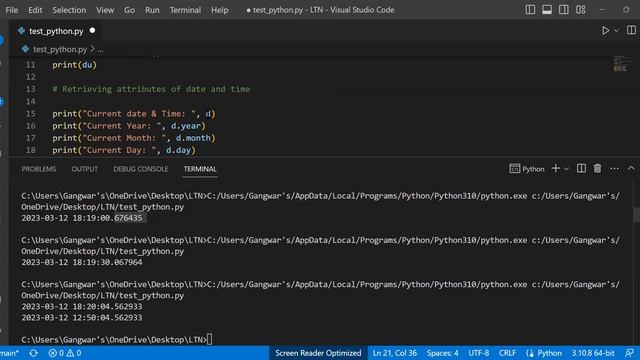Open the Run menu

click(x=152, y=10)
